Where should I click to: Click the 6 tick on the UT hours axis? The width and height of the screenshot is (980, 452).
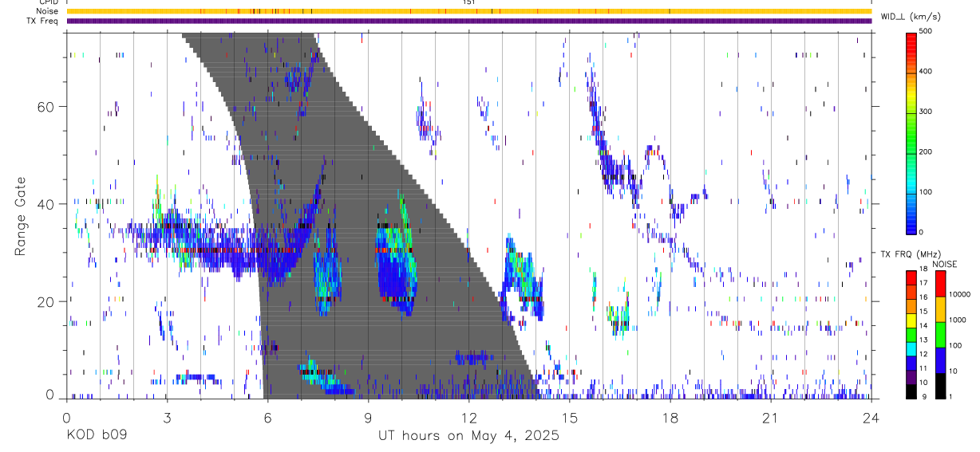(267, 418)
